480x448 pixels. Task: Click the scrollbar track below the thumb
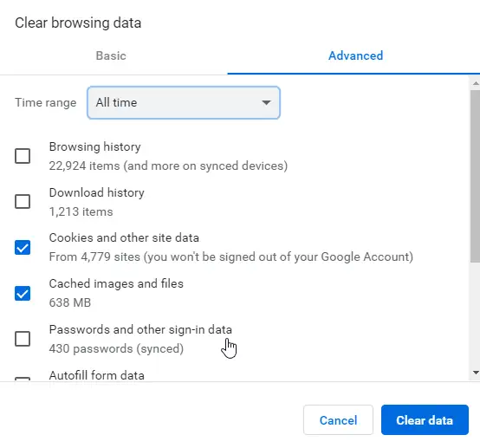pos(476,315)
